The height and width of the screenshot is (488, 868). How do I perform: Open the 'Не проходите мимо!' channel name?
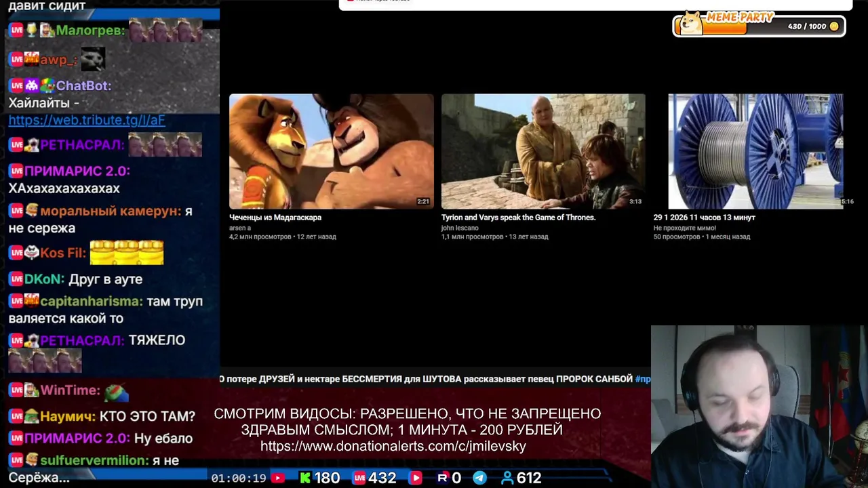(x=684, y=228)
